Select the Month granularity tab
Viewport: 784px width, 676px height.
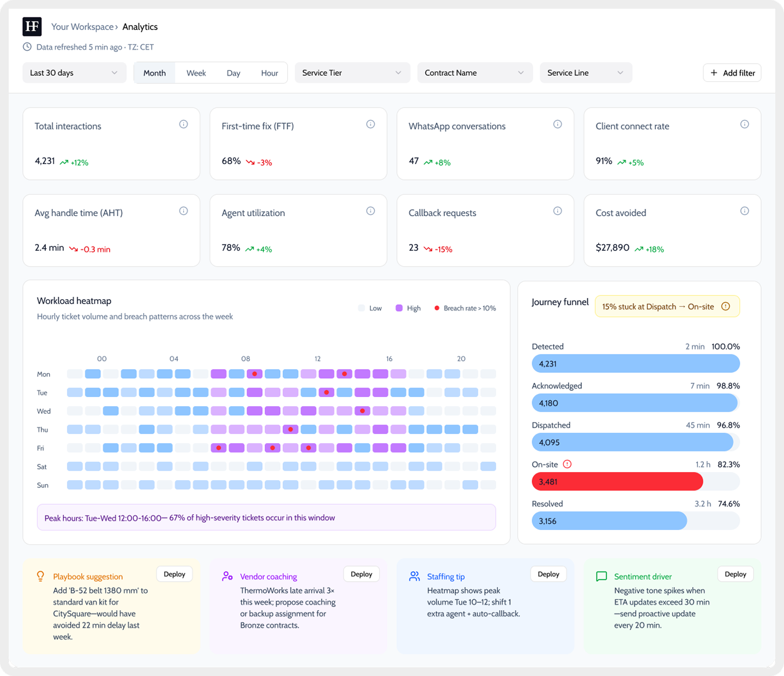[x=155, y=73]
